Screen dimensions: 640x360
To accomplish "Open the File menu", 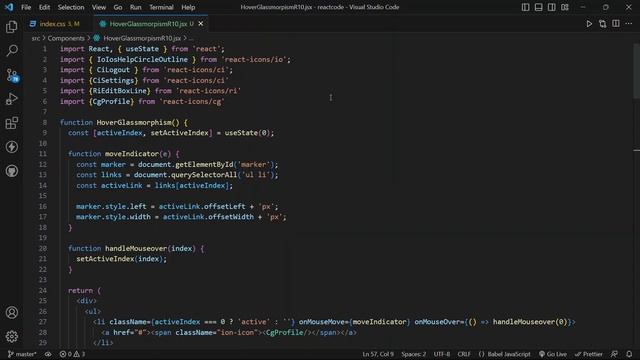I will click(26, 7).
